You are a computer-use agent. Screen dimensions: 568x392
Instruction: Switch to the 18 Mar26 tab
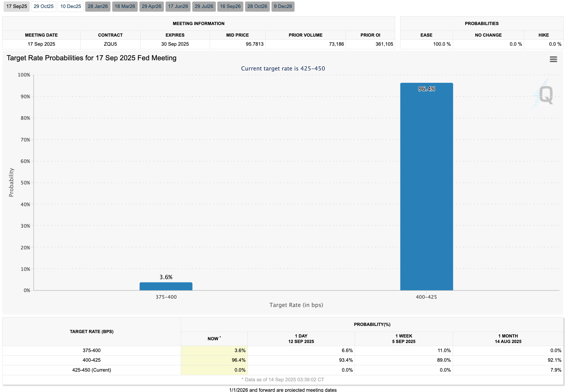click(125, 6)
